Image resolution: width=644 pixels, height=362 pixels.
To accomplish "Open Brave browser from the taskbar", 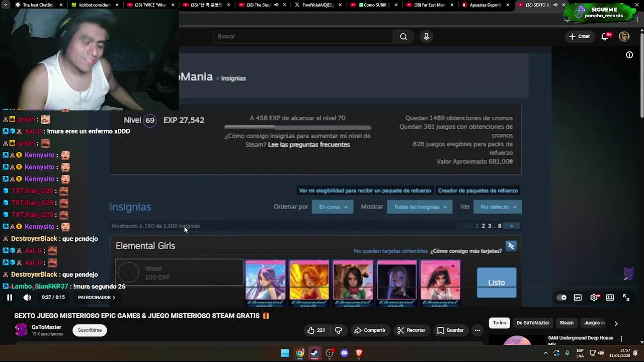I will tap(359, 353).
